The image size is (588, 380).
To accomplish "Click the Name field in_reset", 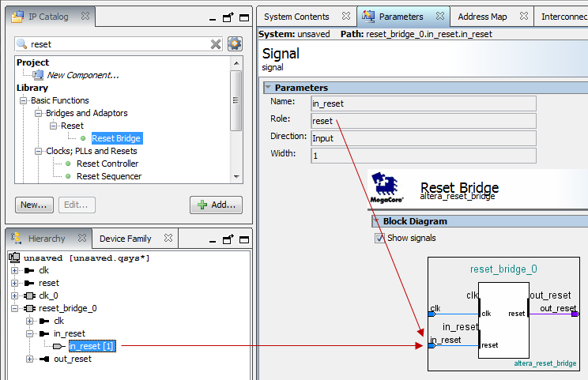I will [424, 103].
